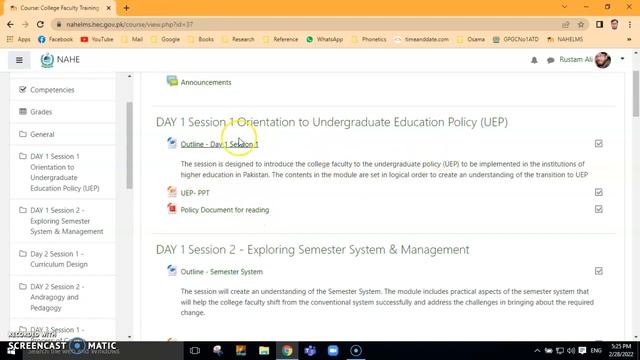Open Outline - Day 1 Session 1 link
The image size is (640, 360).
(220, 144)
